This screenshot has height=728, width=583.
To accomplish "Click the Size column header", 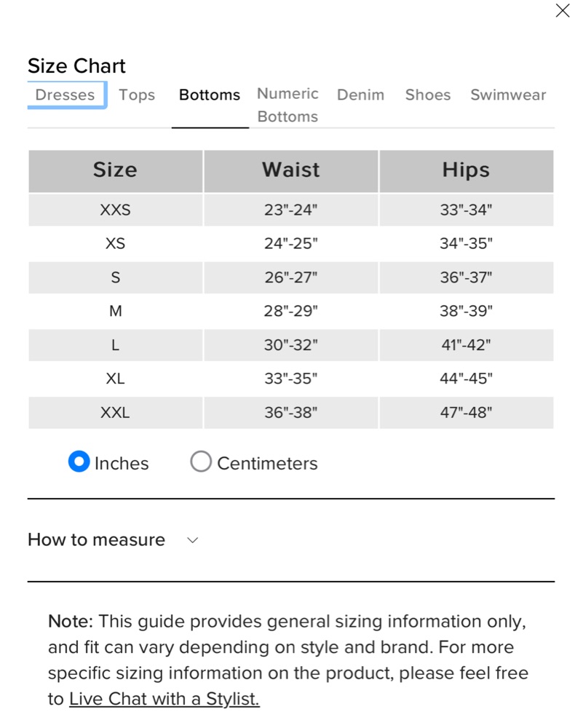I will [115, 170].
